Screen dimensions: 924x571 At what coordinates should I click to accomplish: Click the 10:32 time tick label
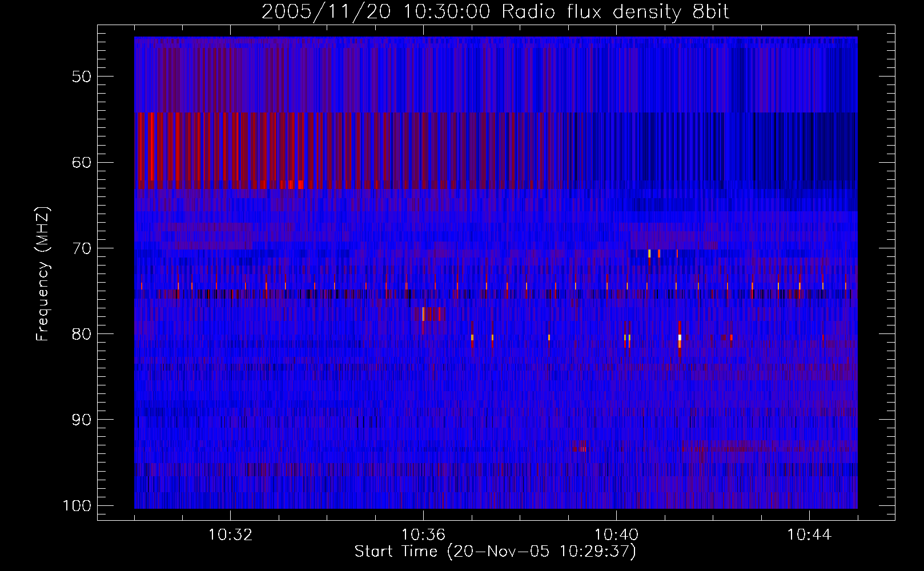(x=230, y=535)
